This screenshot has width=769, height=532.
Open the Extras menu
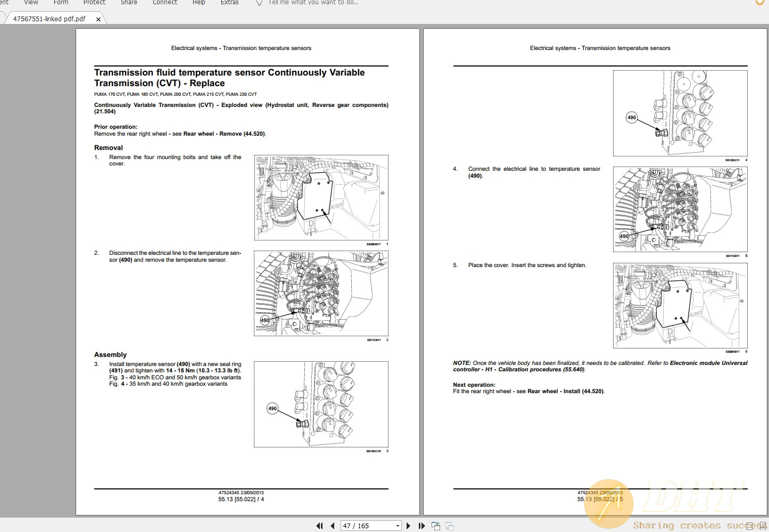click(x=229, y=3)
